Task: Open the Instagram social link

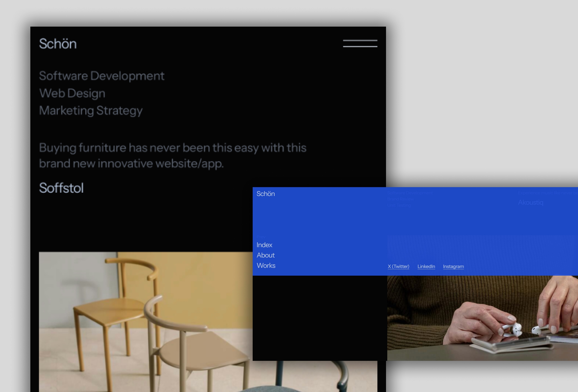Action: [x=453, y=266]
